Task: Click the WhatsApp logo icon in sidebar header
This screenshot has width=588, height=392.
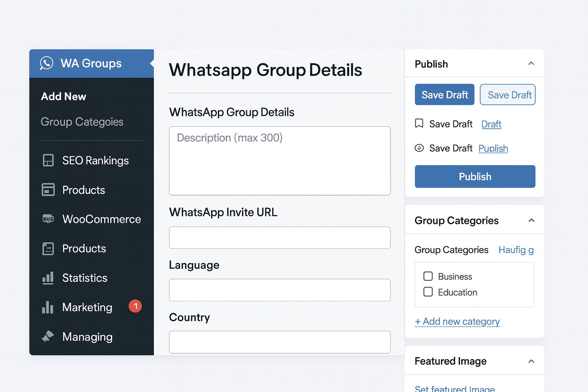Action: pos(47,63)
